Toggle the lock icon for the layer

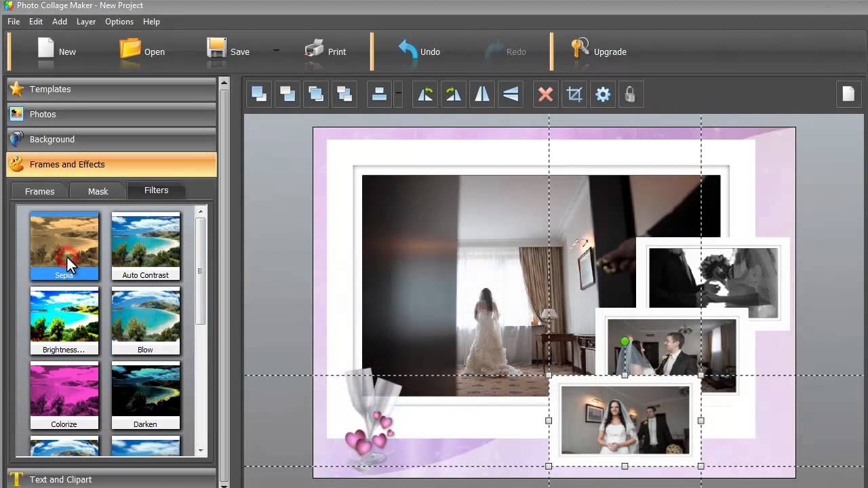coord(630,94)
